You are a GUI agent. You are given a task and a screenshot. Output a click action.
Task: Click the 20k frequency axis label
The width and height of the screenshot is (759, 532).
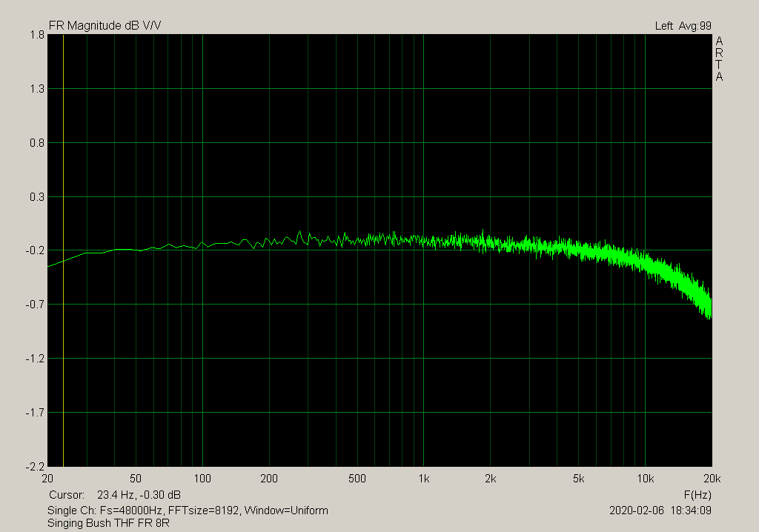tap(712, 479)
